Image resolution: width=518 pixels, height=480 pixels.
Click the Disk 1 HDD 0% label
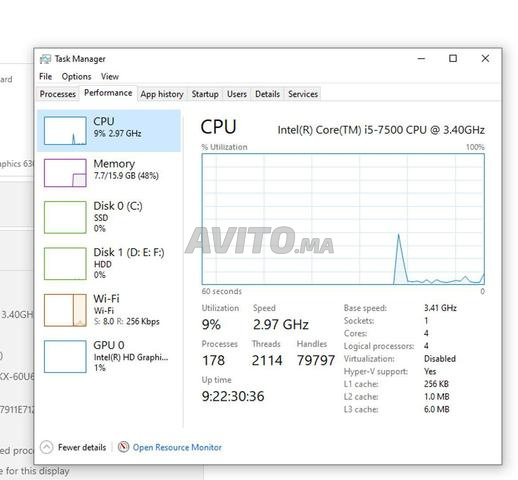(x=129, y=263)
